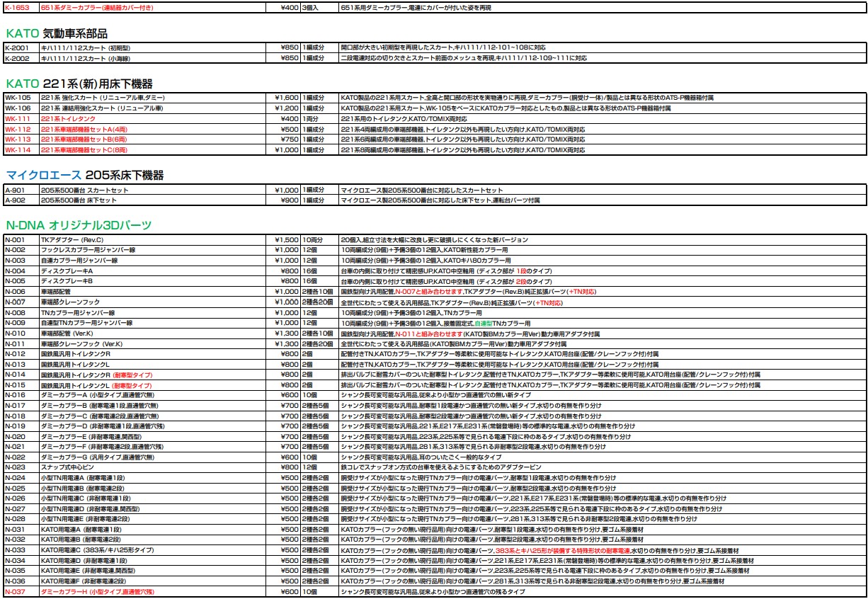Click 'KATO用電連A' product name
This screenshot has width=868, height=599.
(x=62, y=530)
